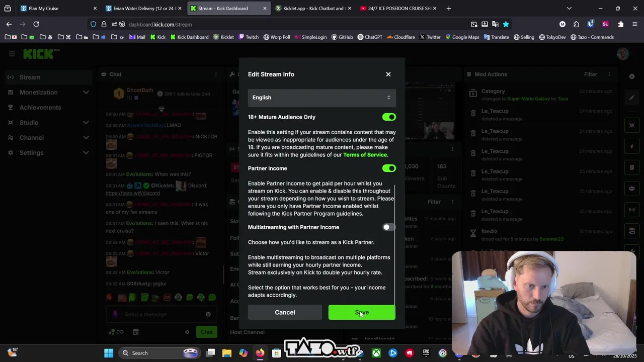
Task: Open the Kick Dashboard bookmark
Action: click(x=189, y=37)
